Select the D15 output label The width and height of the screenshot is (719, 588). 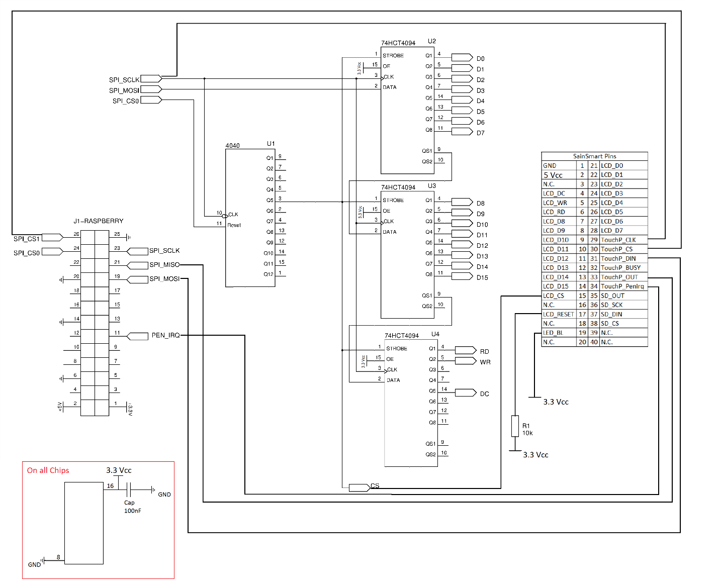click(482, 277)
